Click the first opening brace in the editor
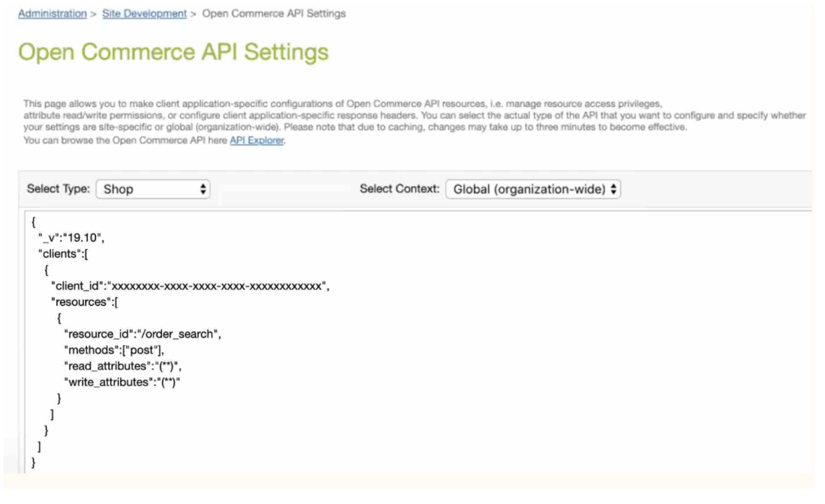 (33, 222)
